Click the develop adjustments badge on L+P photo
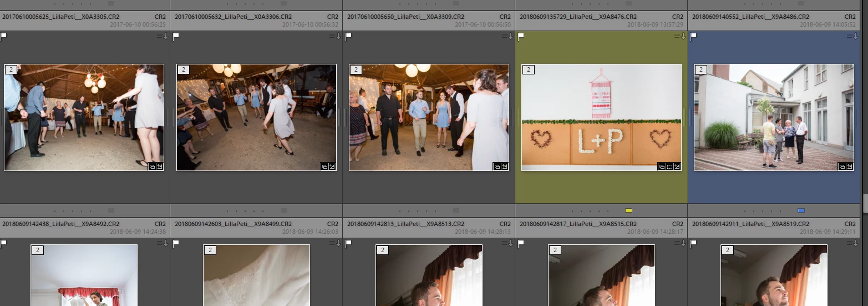This screenshot has height=306, width=868. point(677,166)
